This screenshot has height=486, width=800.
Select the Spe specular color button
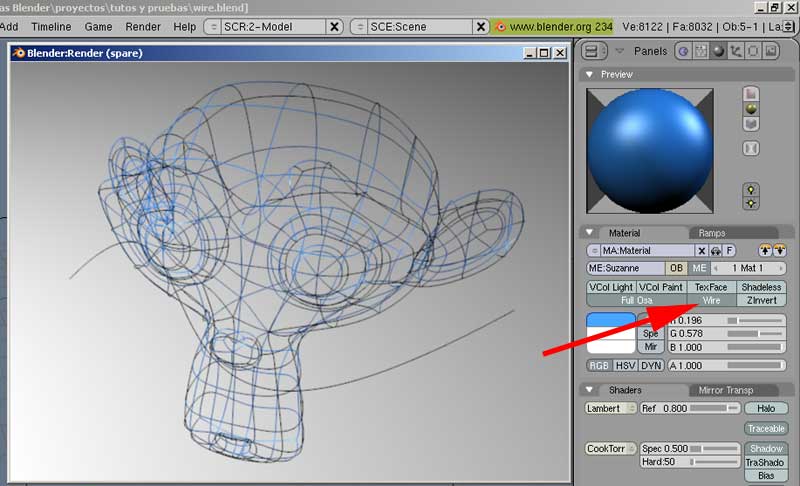651,334
